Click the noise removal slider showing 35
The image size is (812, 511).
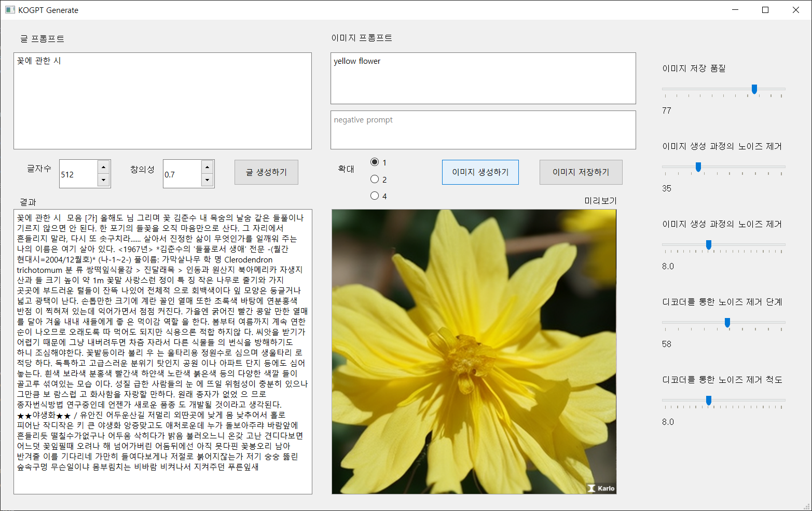(x=698, y=167)
